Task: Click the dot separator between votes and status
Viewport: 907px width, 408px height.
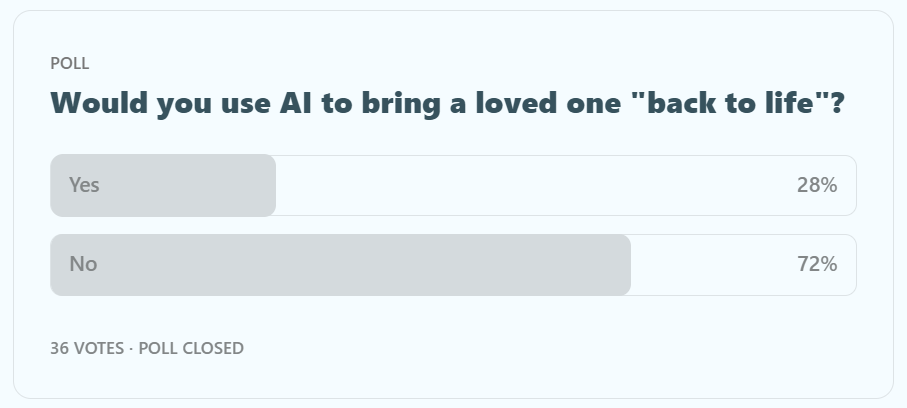Action: [x=131, y=348]
